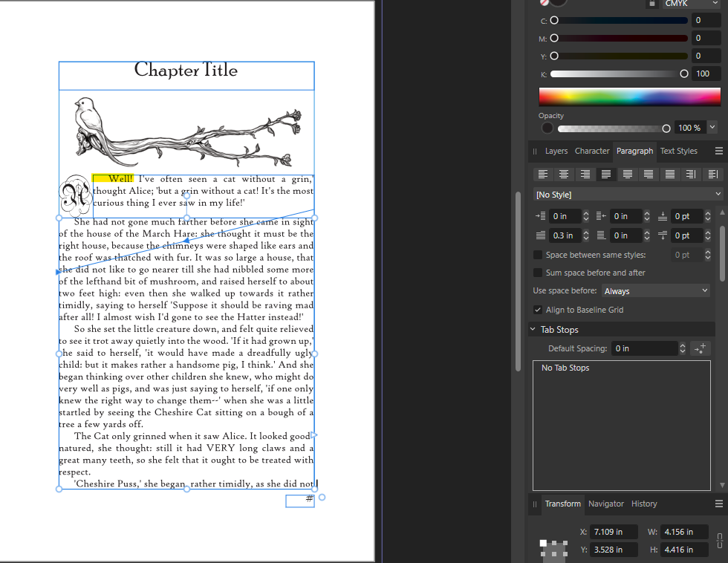Click the Default Spacing input field

[x=643, y=348]
